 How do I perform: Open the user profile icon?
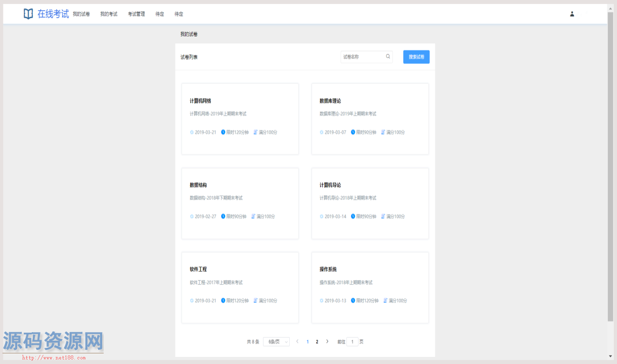coord(572,14)
